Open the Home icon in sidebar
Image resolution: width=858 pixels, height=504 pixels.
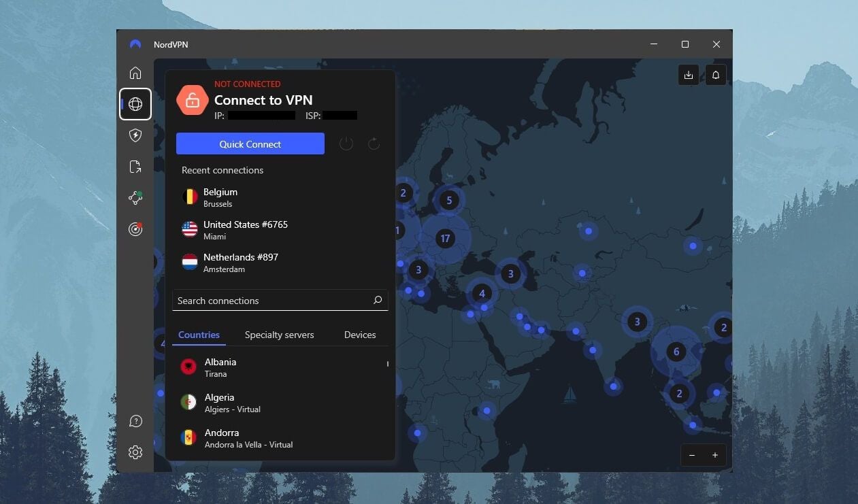pos(135,73)
